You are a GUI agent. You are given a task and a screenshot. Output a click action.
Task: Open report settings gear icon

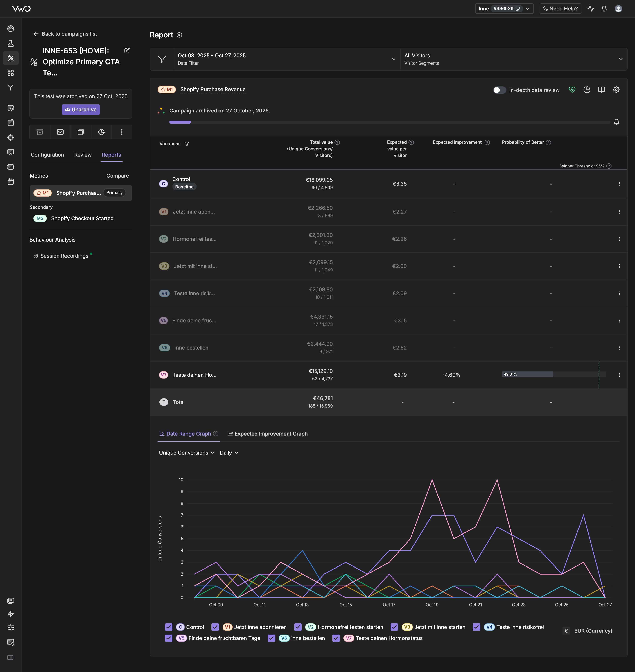pos(616,90)
